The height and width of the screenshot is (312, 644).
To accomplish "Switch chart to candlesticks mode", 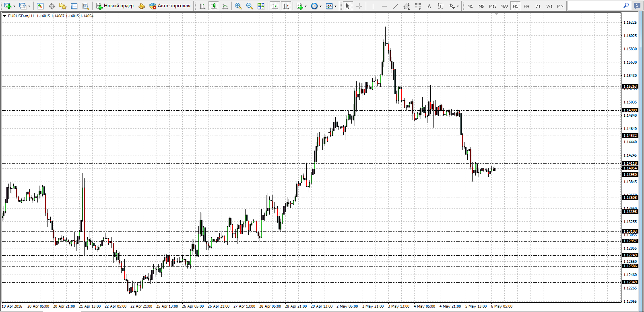I will [214, 6].
